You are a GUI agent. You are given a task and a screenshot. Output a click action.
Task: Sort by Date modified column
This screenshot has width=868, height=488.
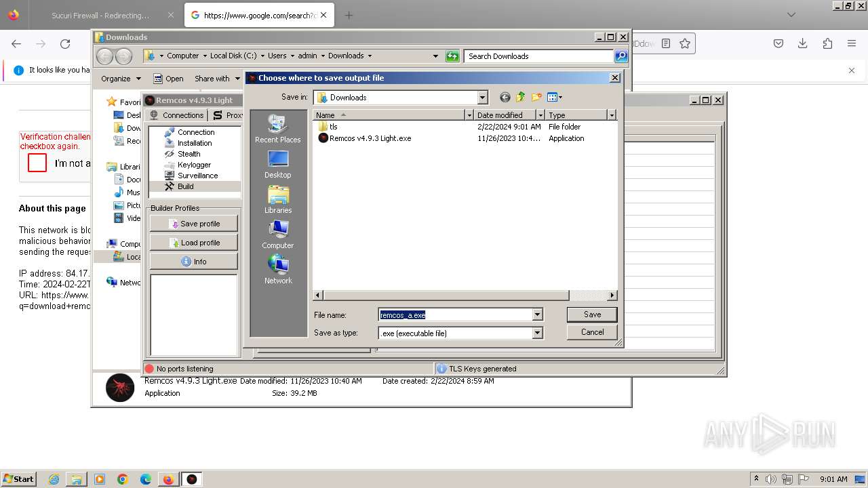click(x=505, y=115)
